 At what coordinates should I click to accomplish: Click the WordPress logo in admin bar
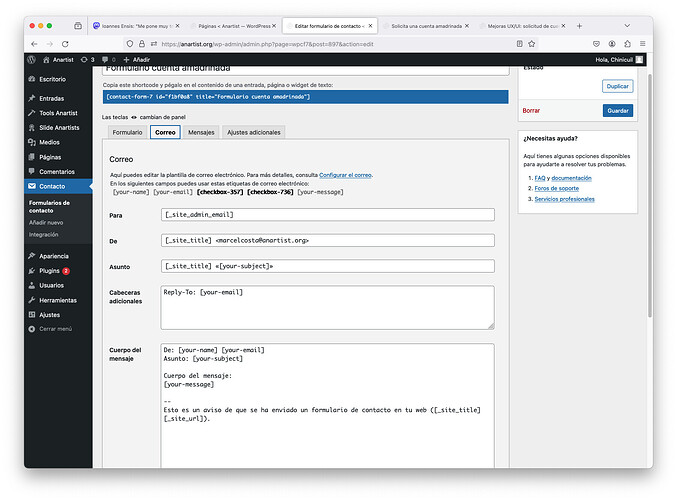32,60
